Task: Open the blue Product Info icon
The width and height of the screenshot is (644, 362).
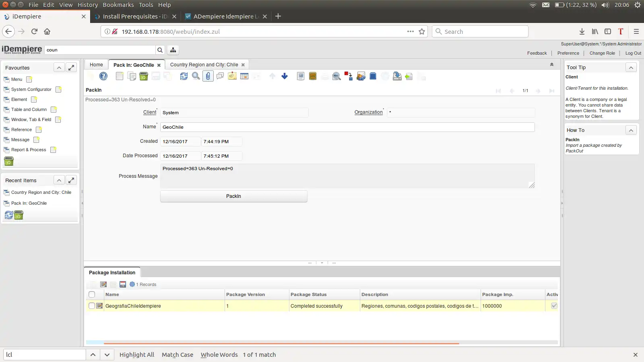Action: click(373, 76)
